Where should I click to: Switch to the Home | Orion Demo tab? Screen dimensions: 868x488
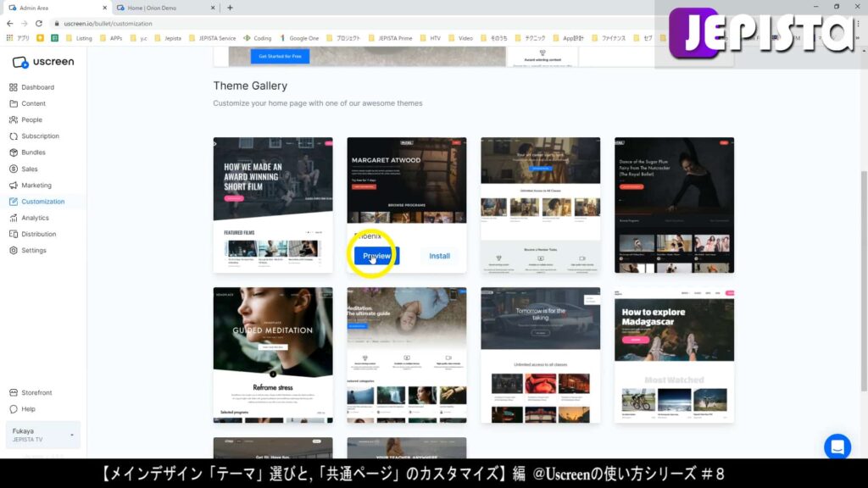(165, 8)
